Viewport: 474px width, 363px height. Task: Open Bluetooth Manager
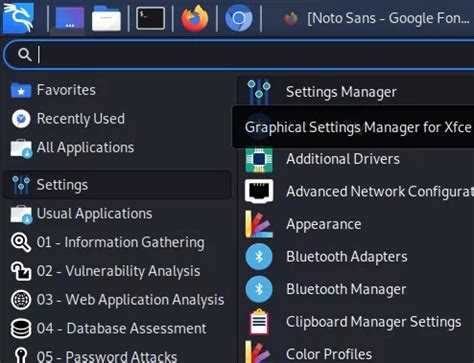tap(356, 289)
